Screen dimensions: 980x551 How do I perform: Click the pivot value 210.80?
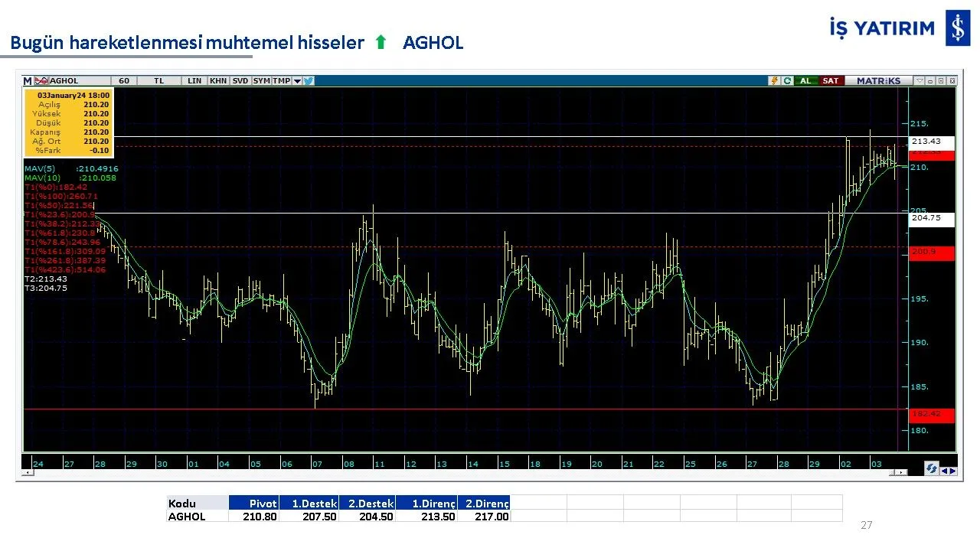click(260, 516)
